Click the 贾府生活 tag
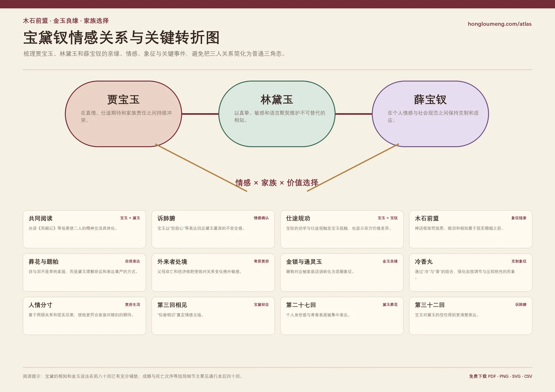This screenshot has height=392, width=555. click(132, 305)
